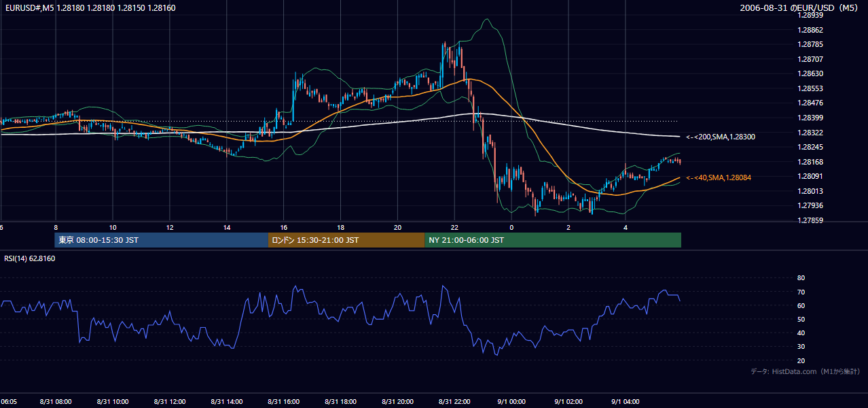Click price axis value 1.28399
This screenshot has height=408, width=868.
coord(810,118)
